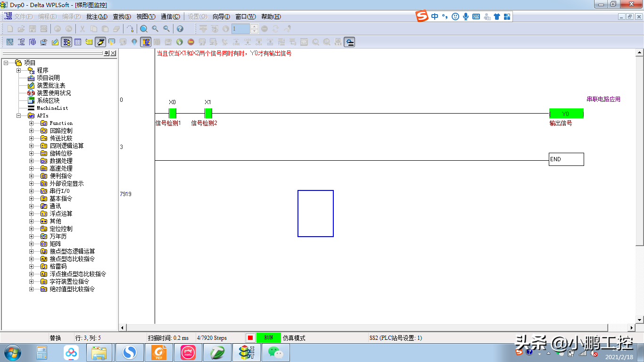Open the 向导(I) menu

click(x=222, y=16)
